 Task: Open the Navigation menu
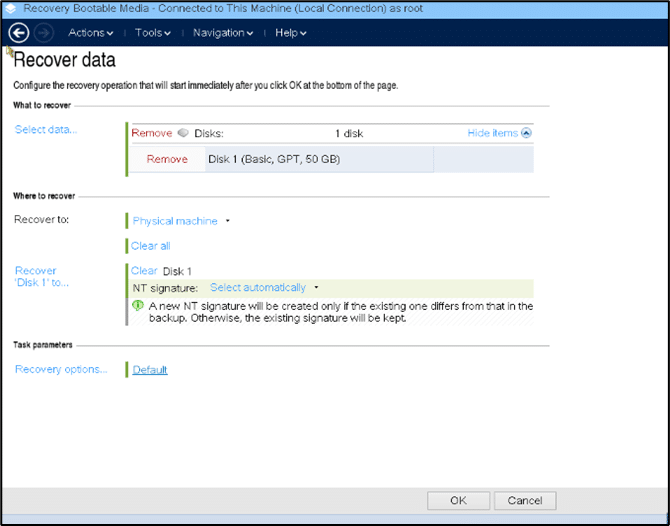pyautogui.click(x=223, y=33)
